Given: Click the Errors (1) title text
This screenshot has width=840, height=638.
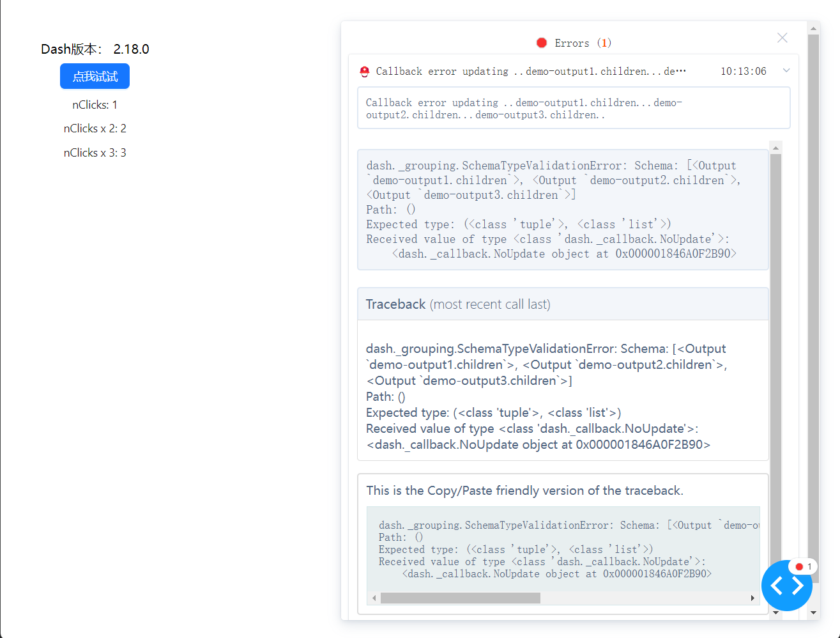Looking at the screenshot, I should point(583,43).
